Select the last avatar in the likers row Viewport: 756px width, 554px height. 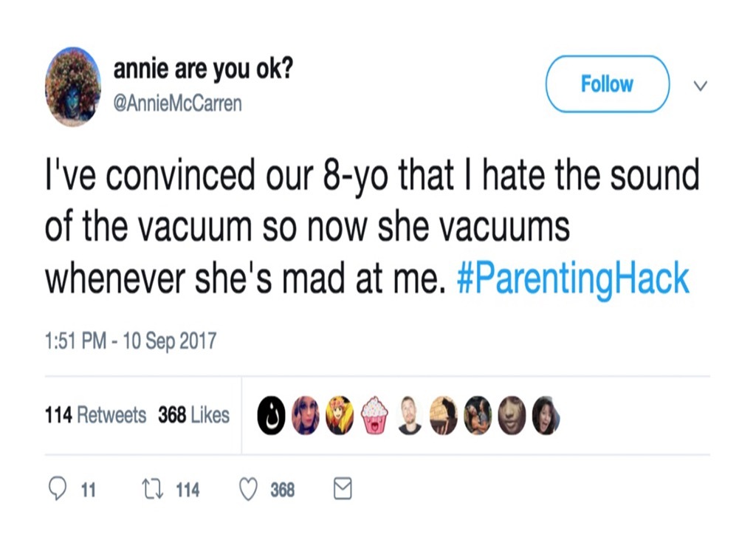point(545,415)
